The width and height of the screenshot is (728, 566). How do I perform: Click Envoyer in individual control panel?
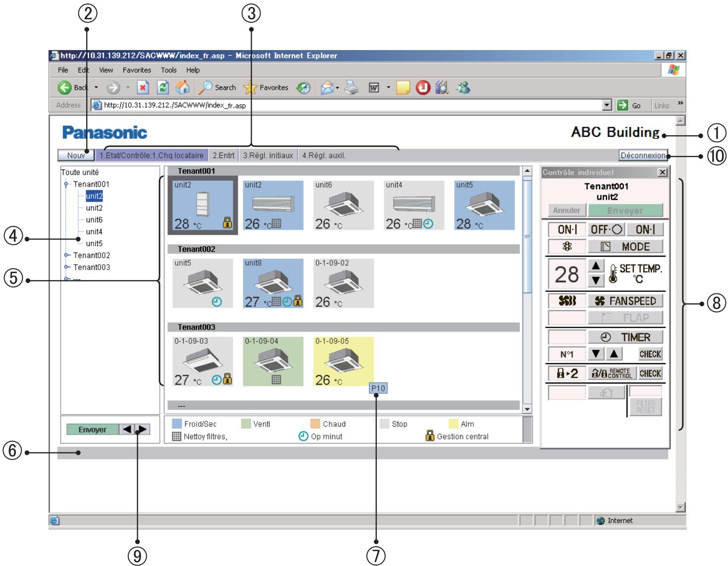click(625, 210)
